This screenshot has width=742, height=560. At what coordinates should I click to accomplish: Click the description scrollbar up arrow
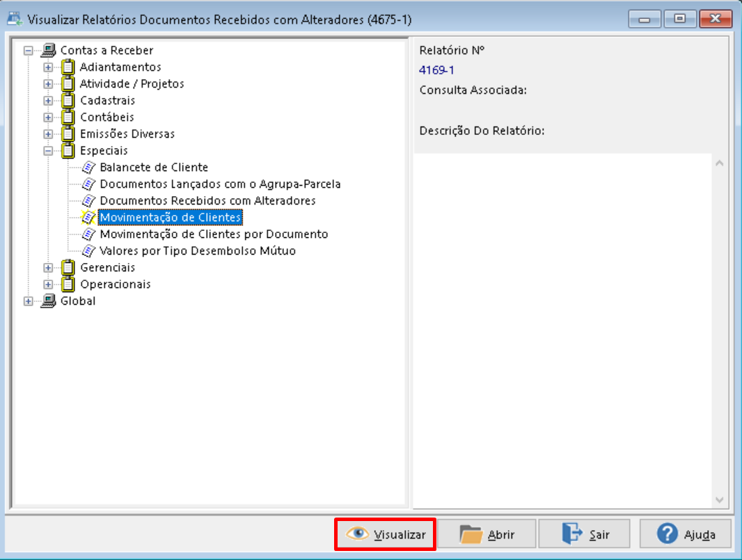pos(719,163)
